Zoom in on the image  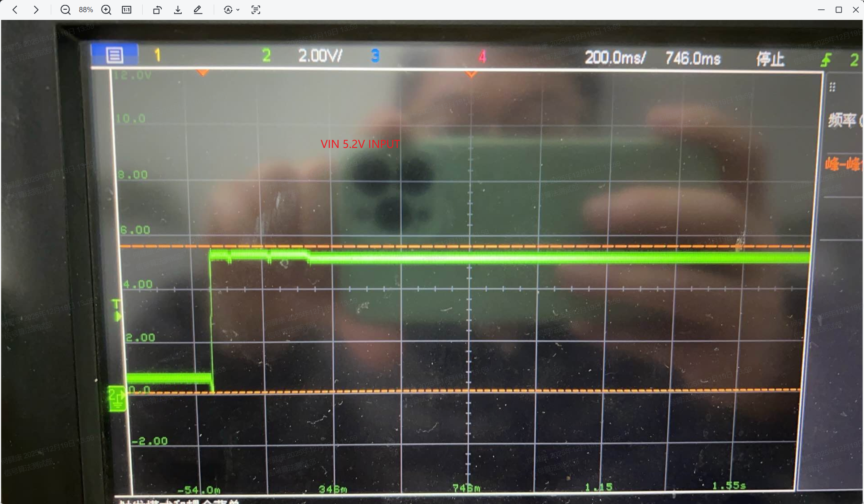(x=106, y=10)
